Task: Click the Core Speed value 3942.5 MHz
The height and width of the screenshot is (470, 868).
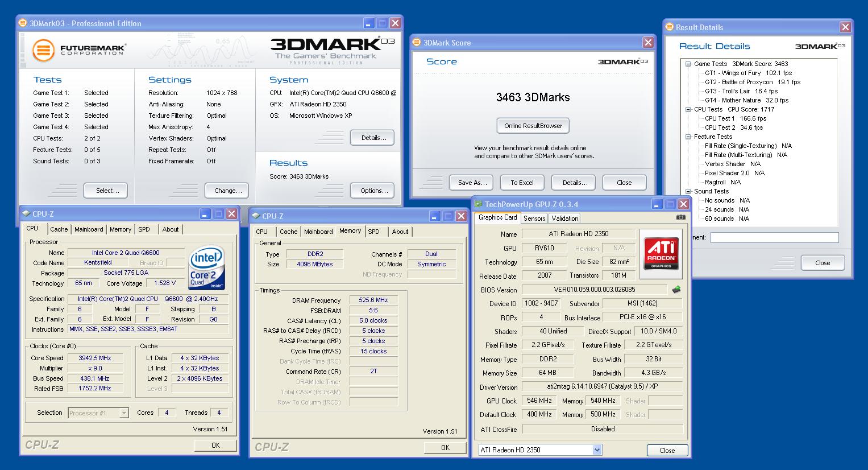Action: click(x=95, y=358)
